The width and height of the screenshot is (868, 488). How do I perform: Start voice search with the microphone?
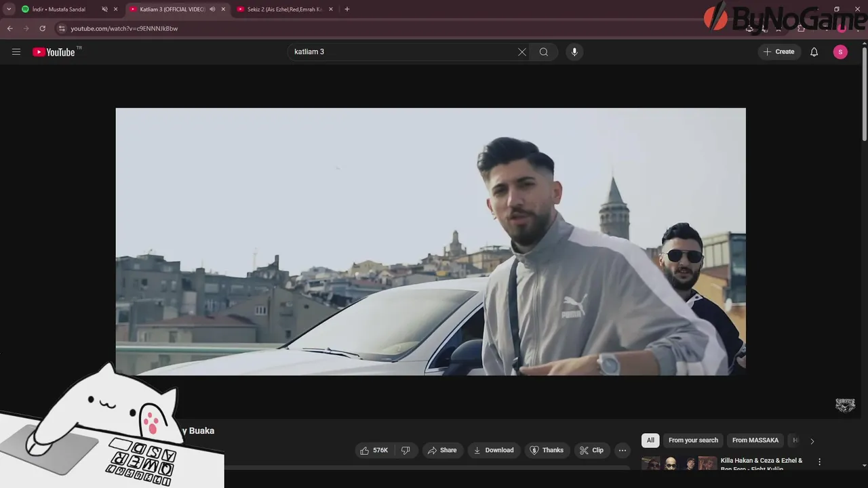tap(574, 52)
